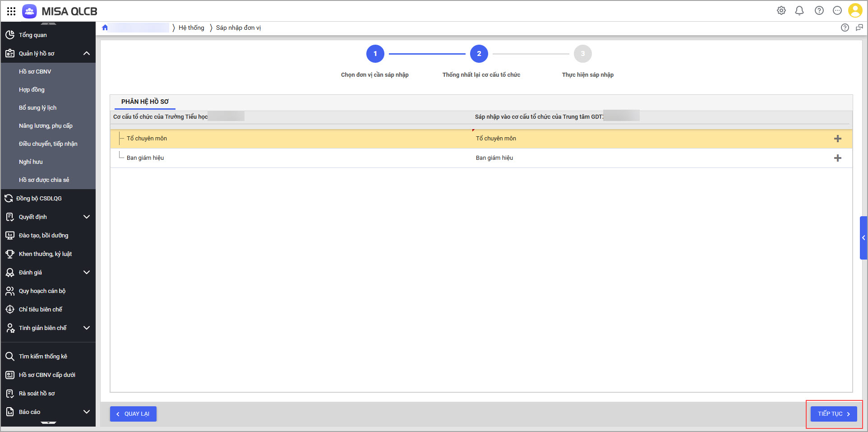Expand the Tinh giản biên chế chevron
Viewport: 868px width, 432px height.
coord(87,328)
